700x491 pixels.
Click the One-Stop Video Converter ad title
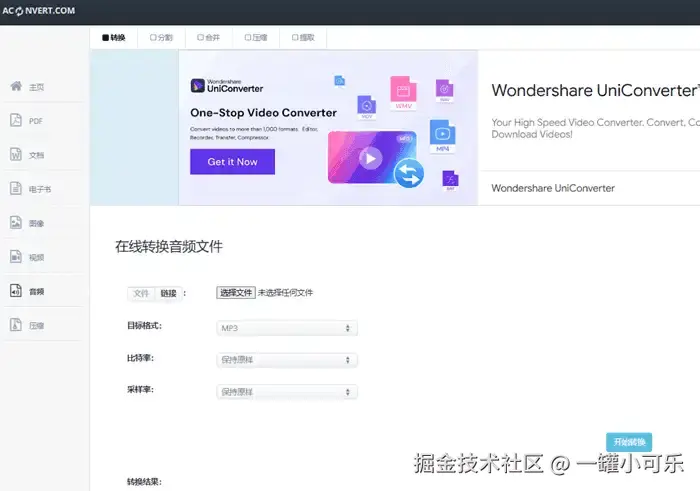(x=263, y=112)
